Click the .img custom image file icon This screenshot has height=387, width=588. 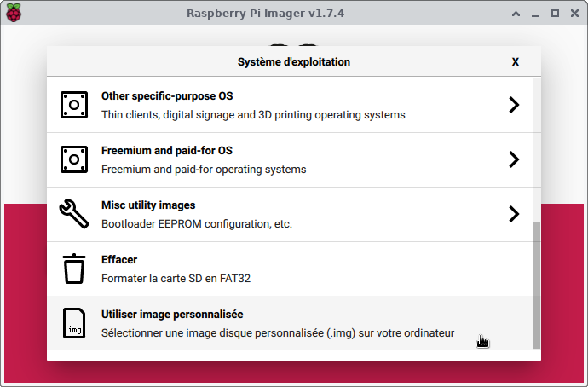tap(74, 323)
